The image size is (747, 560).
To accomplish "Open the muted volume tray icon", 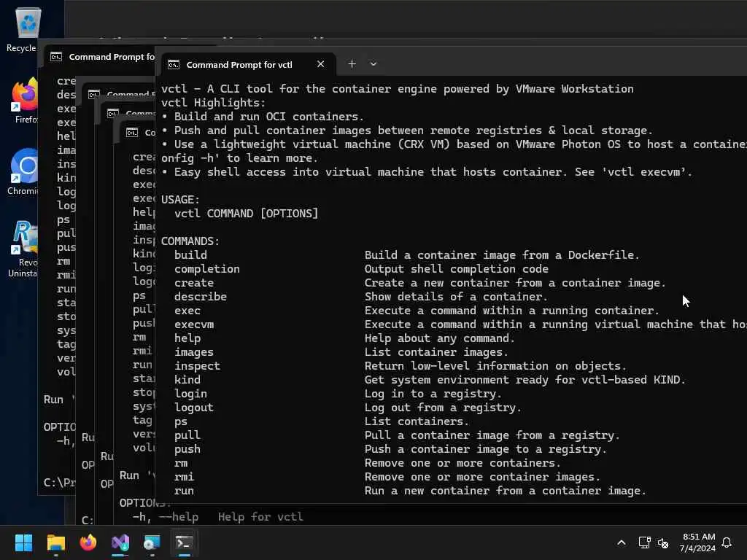I will coord(662,542).
